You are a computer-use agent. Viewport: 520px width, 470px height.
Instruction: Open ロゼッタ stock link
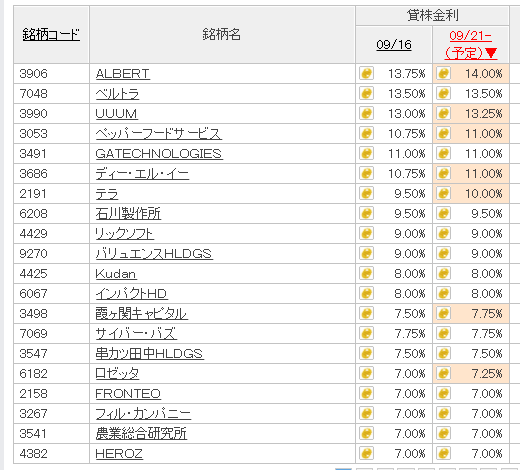[x=117, y=374]
